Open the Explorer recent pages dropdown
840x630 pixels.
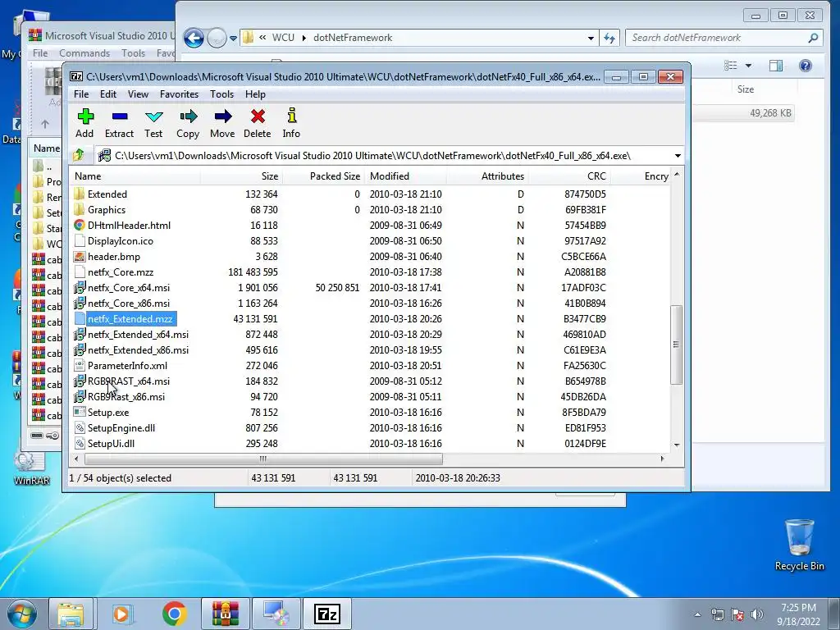[x=234, y=38]
